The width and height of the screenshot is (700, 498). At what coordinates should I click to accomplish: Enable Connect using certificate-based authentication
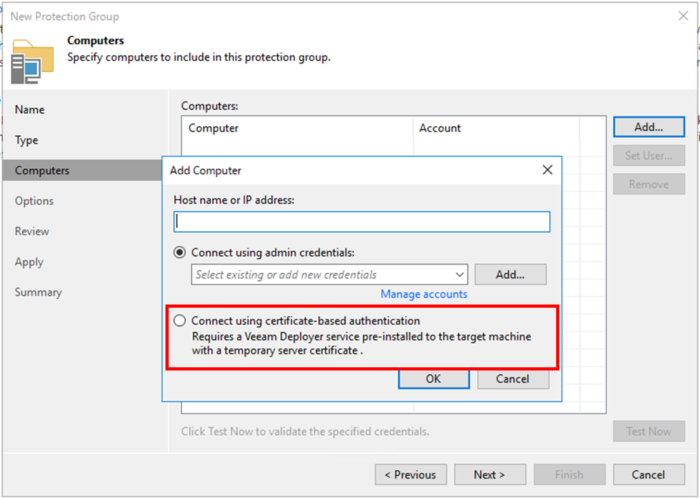[180, 320]
